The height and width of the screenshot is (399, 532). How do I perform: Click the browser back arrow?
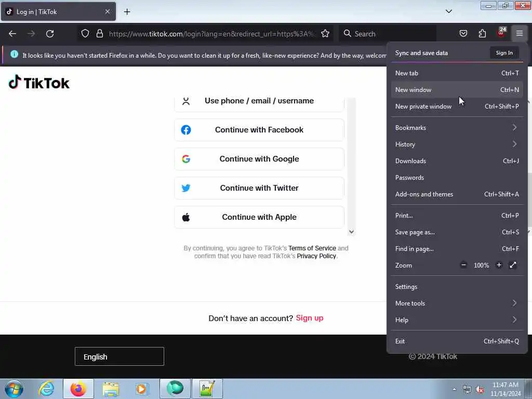(12, 34)
